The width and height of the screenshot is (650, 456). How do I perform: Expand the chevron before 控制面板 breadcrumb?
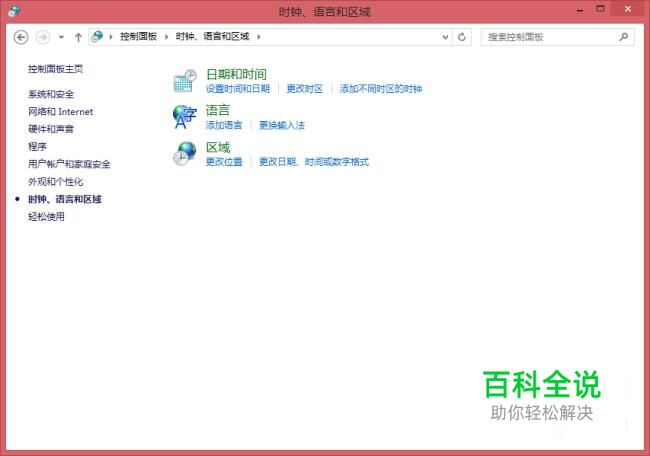tap(111, 37)
